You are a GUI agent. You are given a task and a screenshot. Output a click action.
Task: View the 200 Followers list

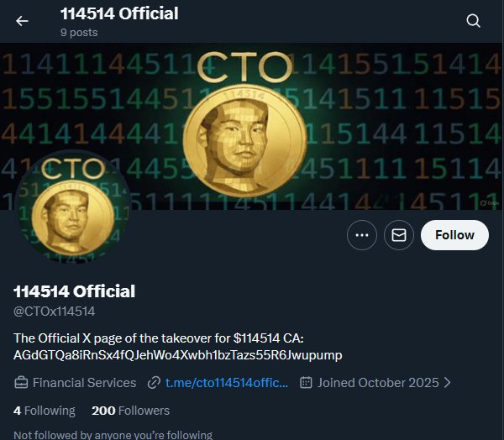tap(130, 411)
